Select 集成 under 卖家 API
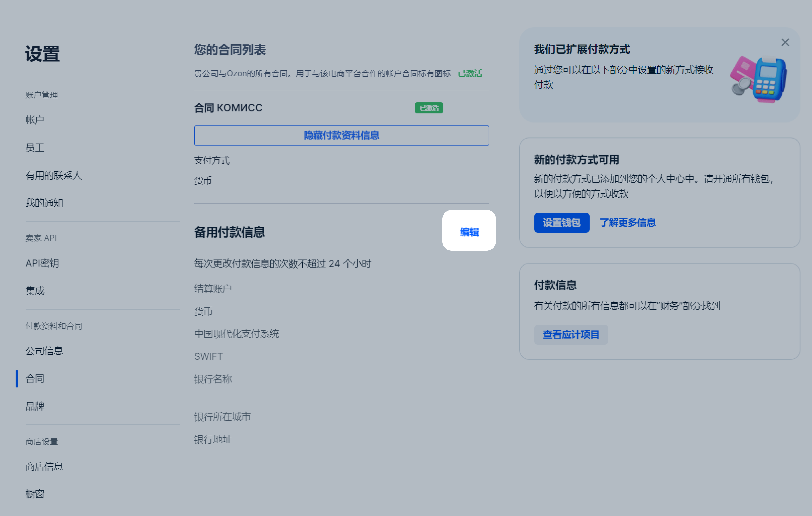This screenshot has width=812, height=516. (x=35, y=290)
